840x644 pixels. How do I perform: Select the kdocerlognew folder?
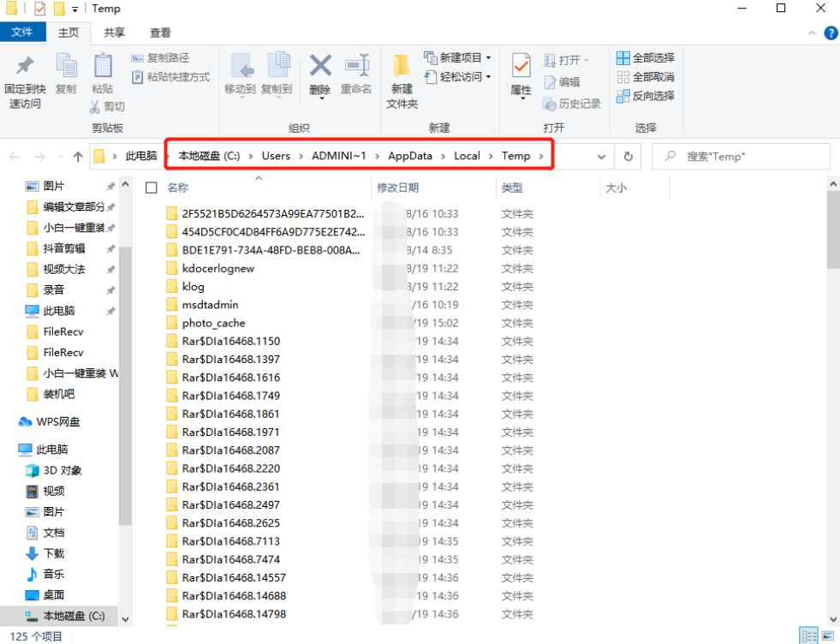(218, 268)
